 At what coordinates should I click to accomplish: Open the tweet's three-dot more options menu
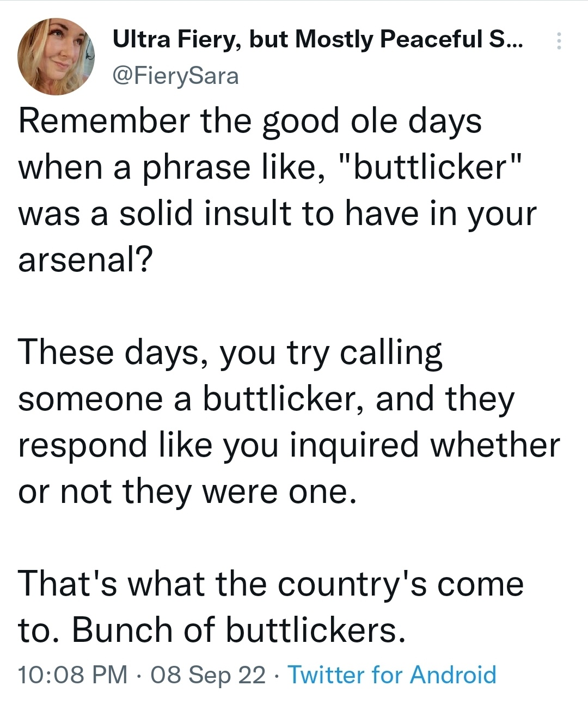[559, 41]
